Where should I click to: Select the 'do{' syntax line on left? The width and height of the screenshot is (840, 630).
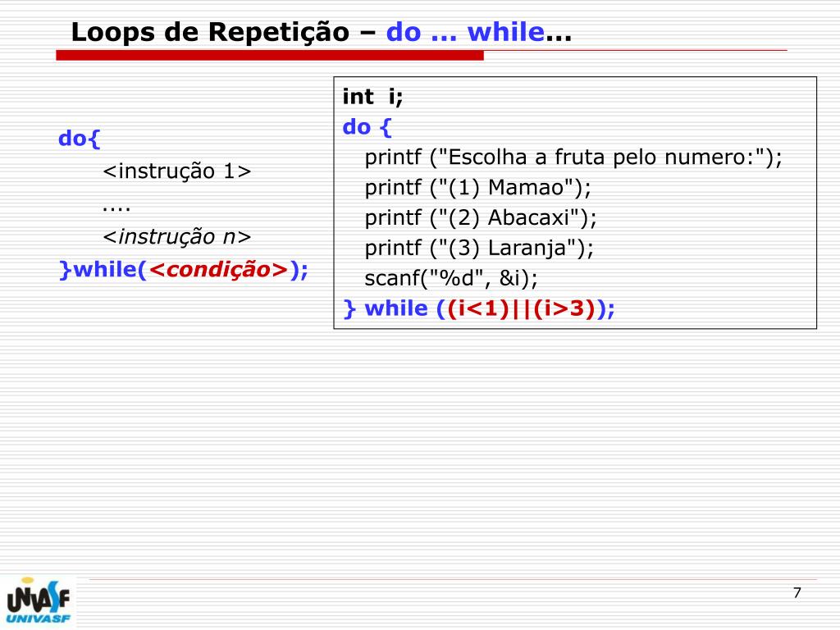pyautogui.click(x=80, y=139)
